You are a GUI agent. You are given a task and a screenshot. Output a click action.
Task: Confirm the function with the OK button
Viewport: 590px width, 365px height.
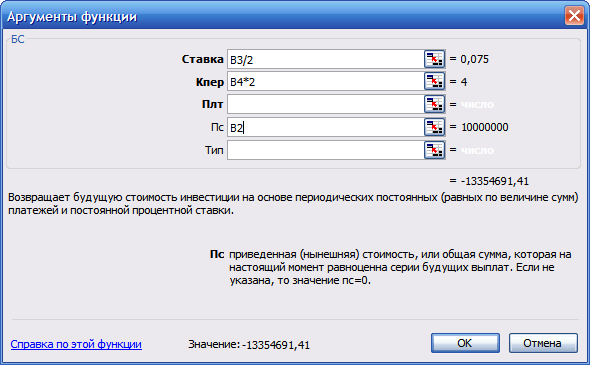pyautogui.click(x=465, y=343)
